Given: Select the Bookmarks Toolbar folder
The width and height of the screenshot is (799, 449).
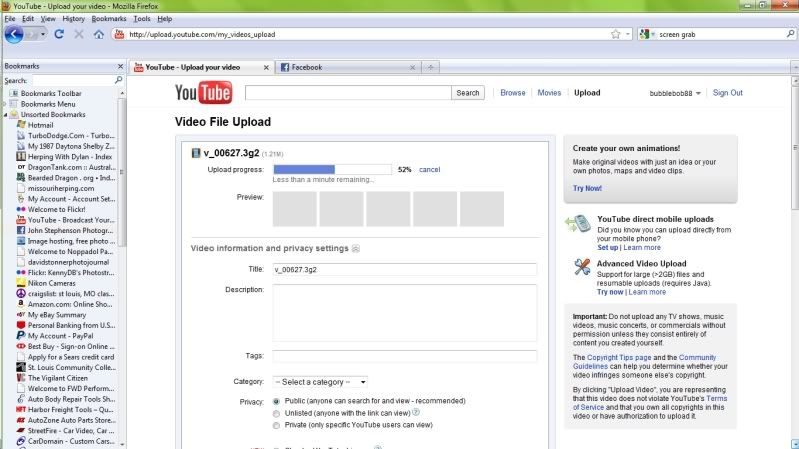Looking at the screenshot, I should pos(51,93).
